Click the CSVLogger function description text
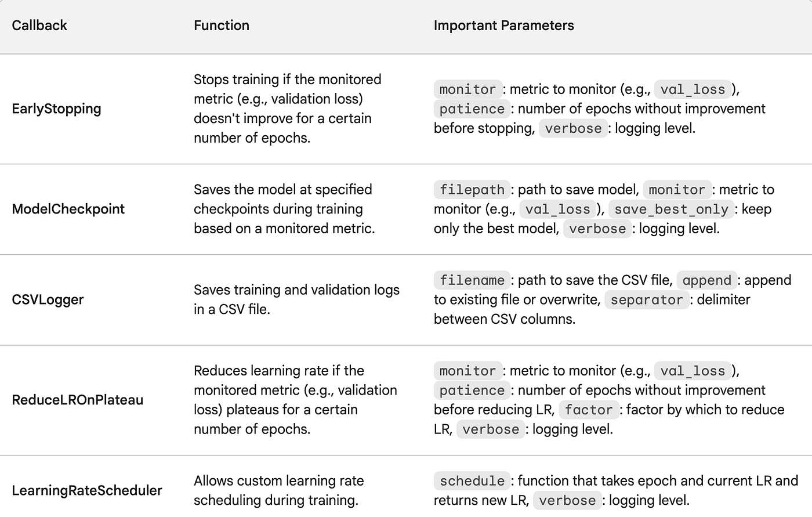812x517 pixels. pos(296,299)
